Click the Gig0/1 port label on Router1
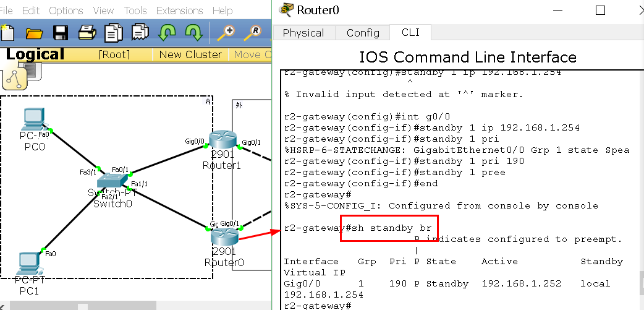Viewport: 644px width, 310px height. click(x=252, y=143)
